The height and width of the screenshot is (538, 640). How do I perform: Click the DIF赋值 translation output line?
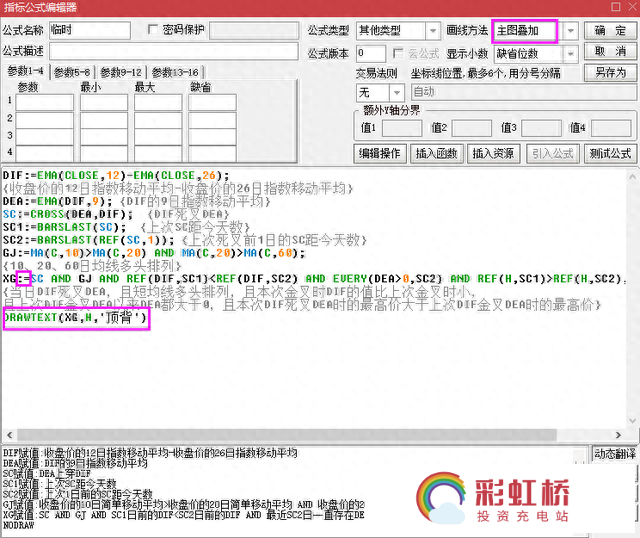(150, 453)
